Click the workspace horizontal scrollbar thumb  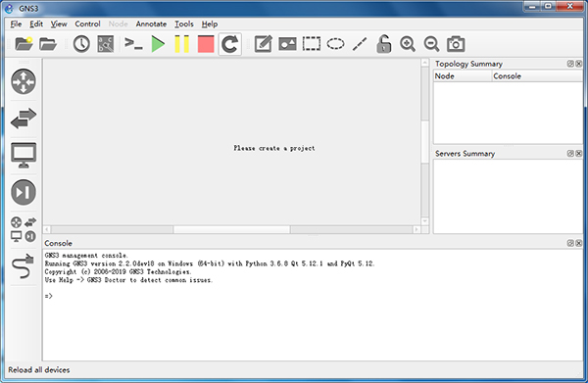pyautogui.click(x=231, y=229)
